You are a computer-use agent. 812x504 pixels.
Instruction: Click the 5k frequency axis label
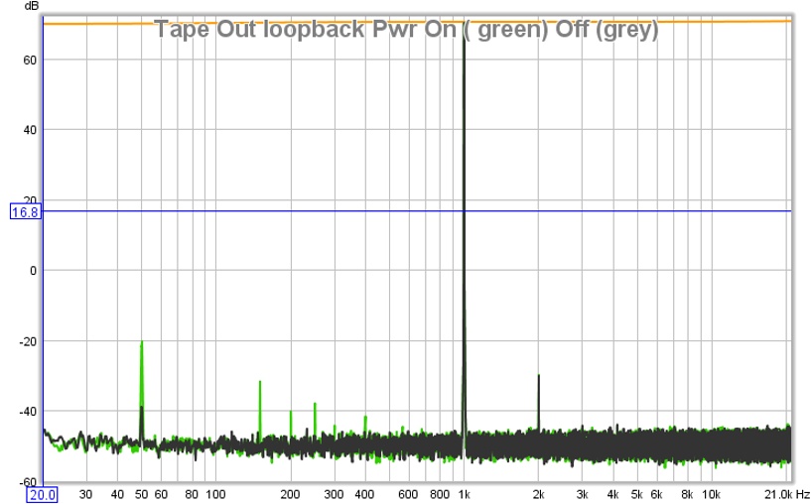(637, 495)
